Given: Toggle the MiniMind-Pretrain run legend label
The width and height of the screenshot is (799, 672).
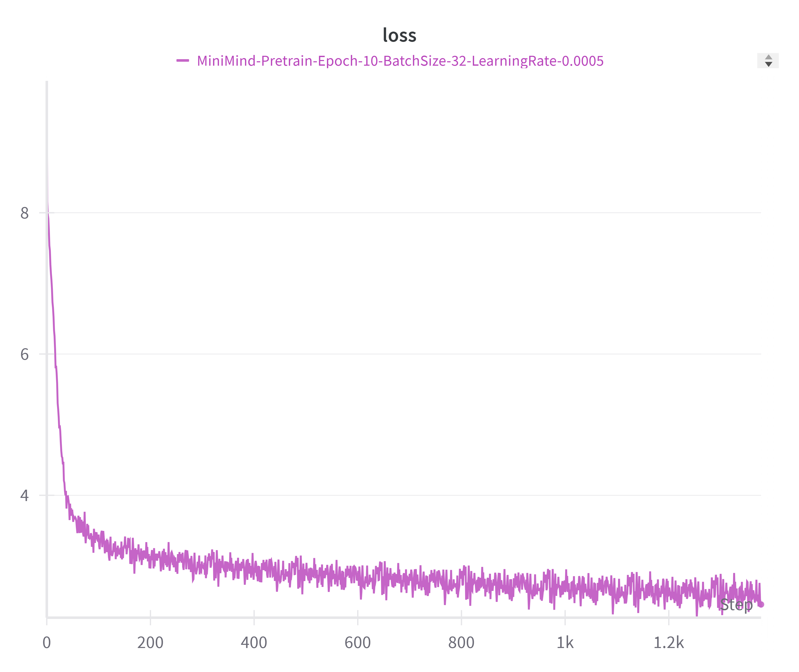Looking at the screenshot, I should 400,61.
